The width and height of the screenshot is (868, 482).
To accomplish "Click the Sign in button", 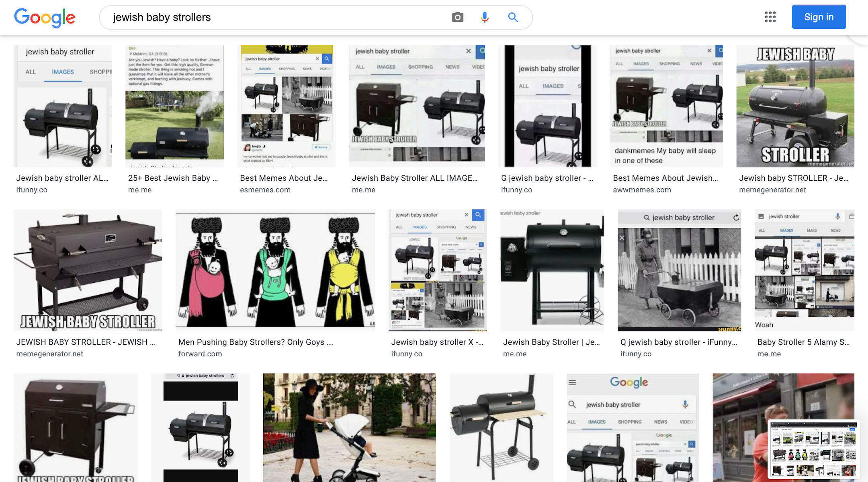I will click(x=819, y=17).
